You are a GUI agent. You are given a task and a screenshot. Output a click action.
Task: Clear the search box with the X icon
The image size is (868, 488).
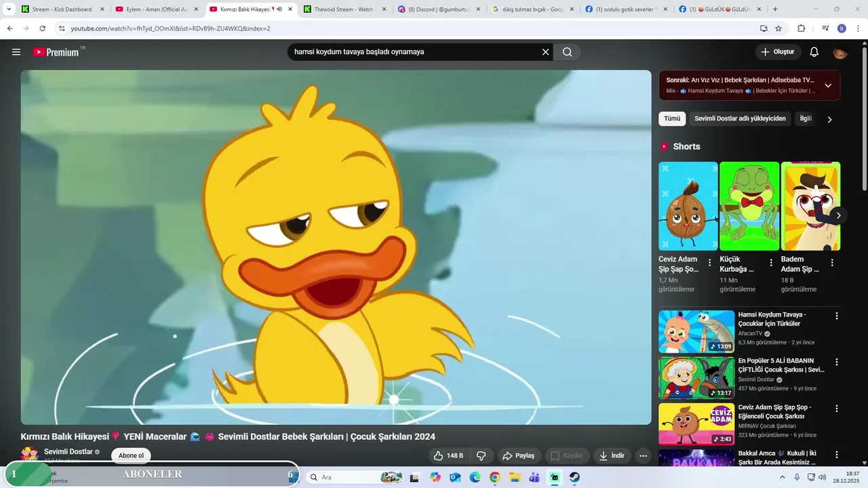545,52
